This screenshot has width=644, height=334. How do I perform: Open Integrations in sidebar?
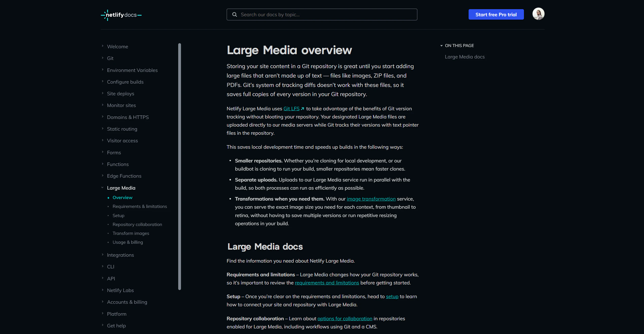pos(120,255)
